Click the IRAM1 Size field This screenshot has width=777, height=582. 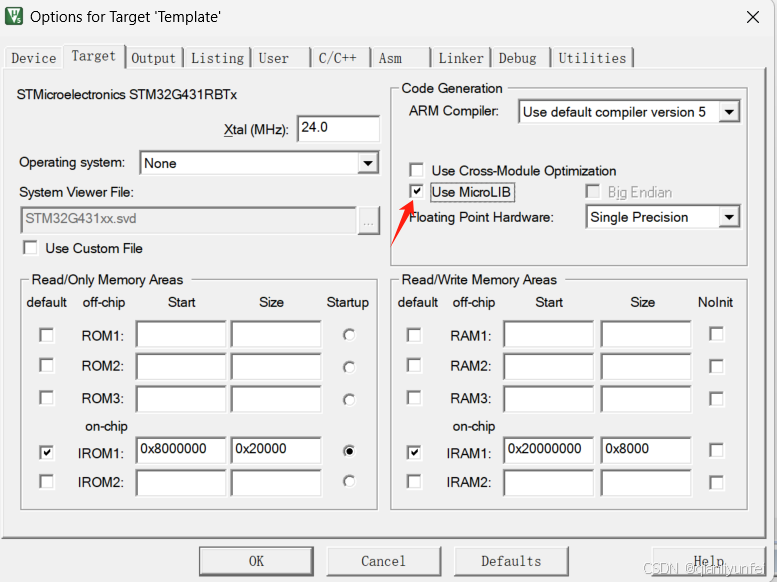(x=646, y=450)
